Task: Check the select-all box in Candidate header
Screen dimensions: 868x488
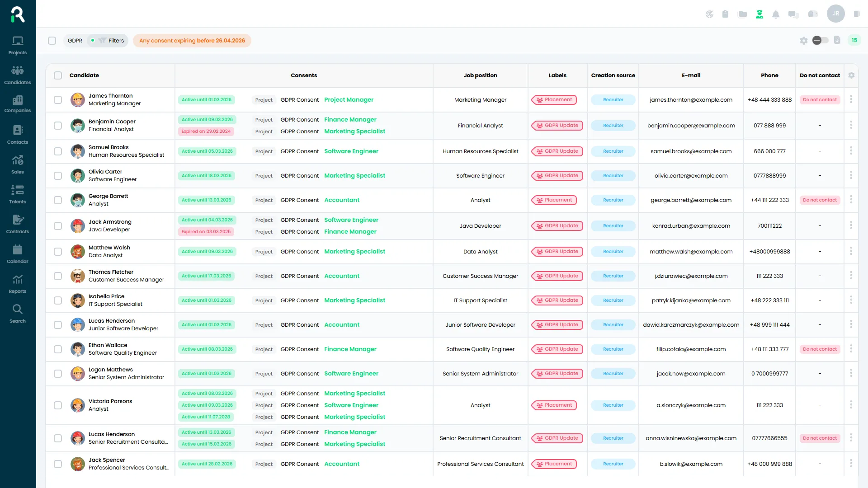Action: coord(58,75)
